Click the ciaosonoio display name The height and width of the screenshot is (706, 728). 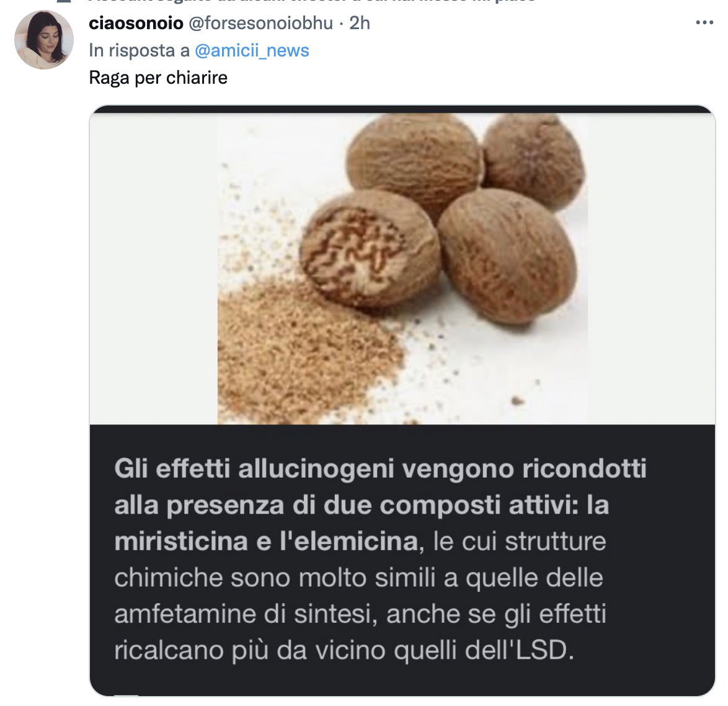click(x=136, y=23)
